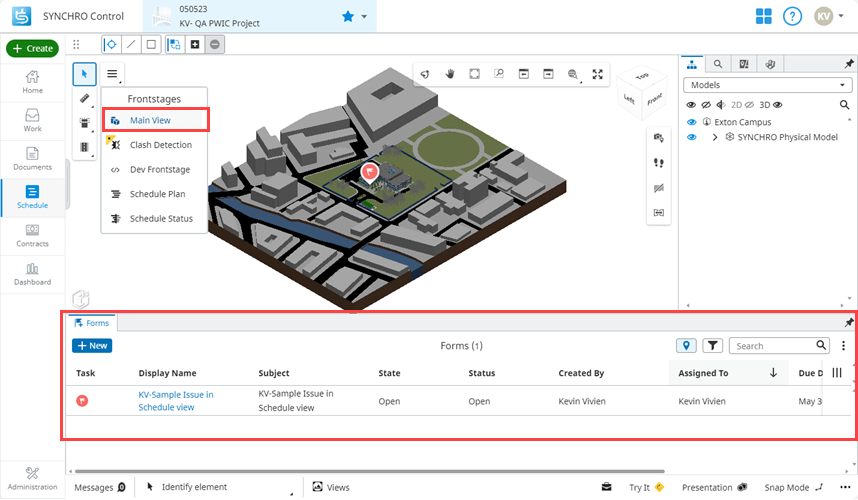
Task: Click the Invert visibility icon
Action: coord(721,104)
